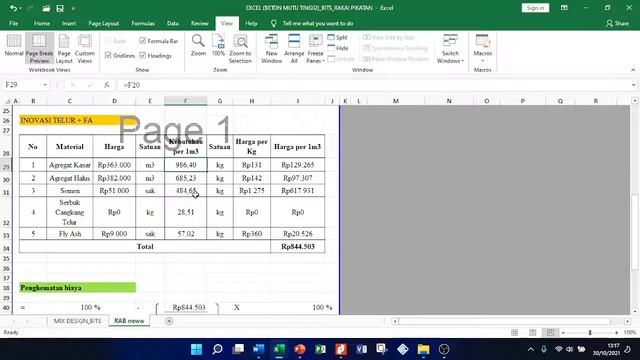This screenshot has height=360, width=640.
Task: Click Arrange All windows
Action: tap(294, 49)
